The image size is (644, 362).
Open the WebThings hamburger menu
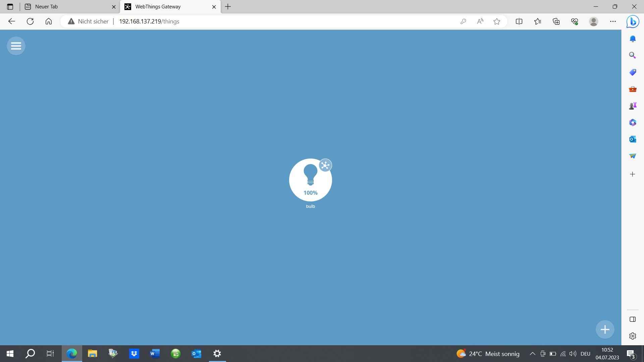point(16,46)
